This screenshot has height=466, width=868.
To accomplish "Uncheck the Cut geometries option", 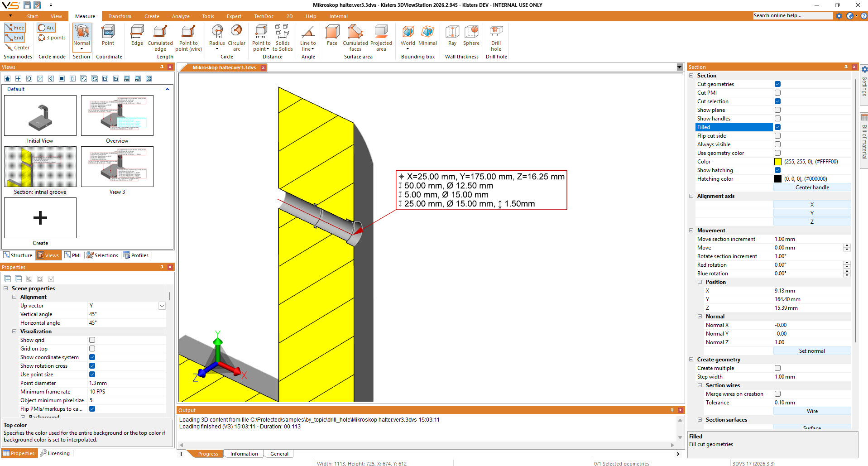I will [777, 84].
